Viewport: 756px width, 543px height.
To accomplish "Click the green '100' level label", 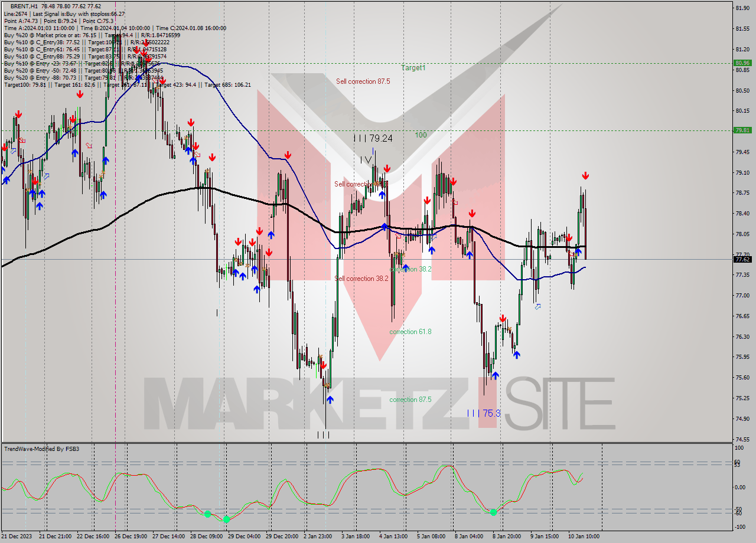I will tap(421, 135).
